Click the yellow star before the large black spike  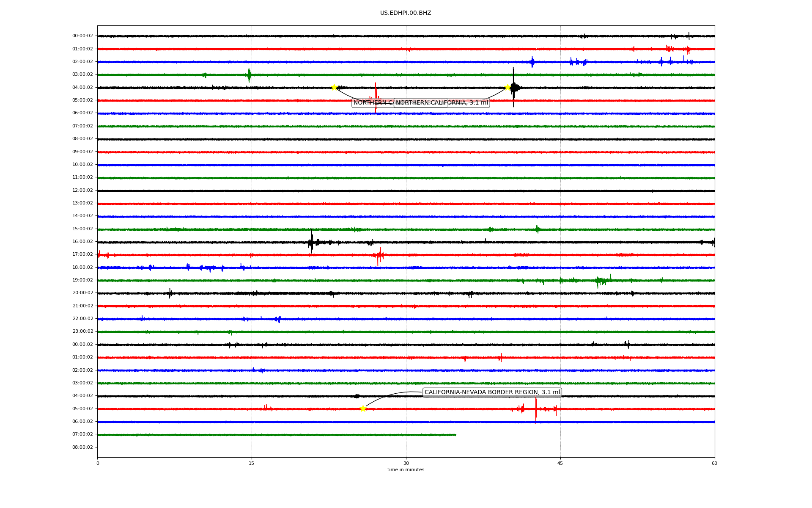coord(507,87)
